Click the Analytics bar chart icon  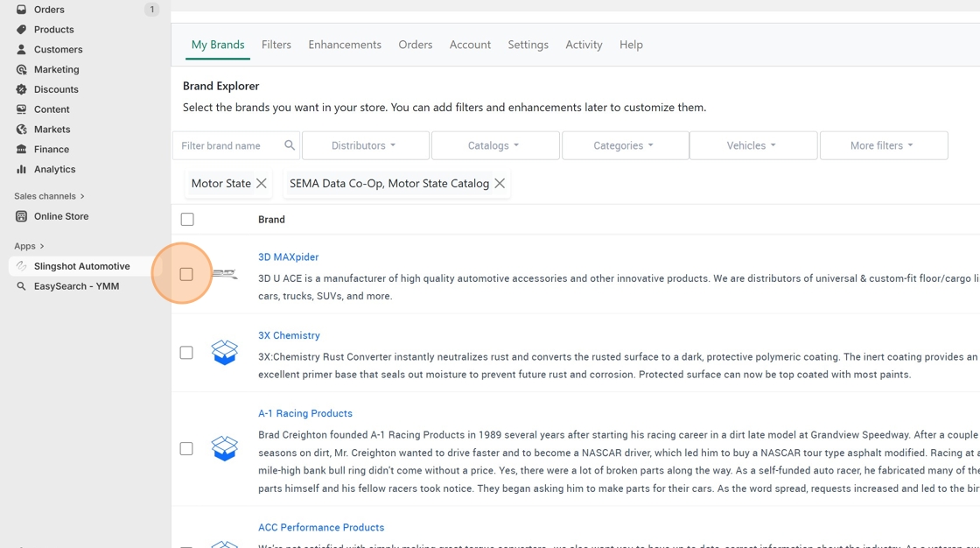click(x=21, y=170)
